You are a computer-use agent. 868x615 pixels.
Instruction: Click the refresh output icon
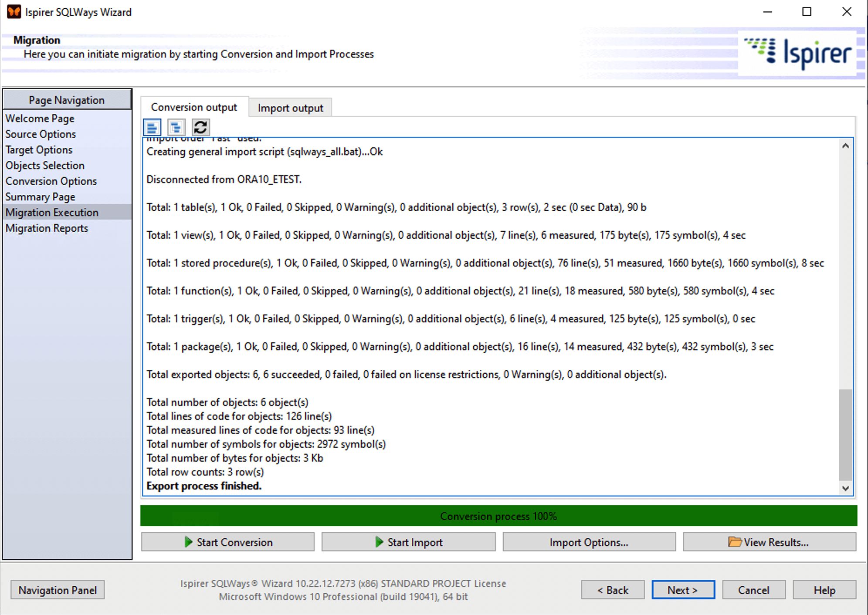[x=200, y=128]
